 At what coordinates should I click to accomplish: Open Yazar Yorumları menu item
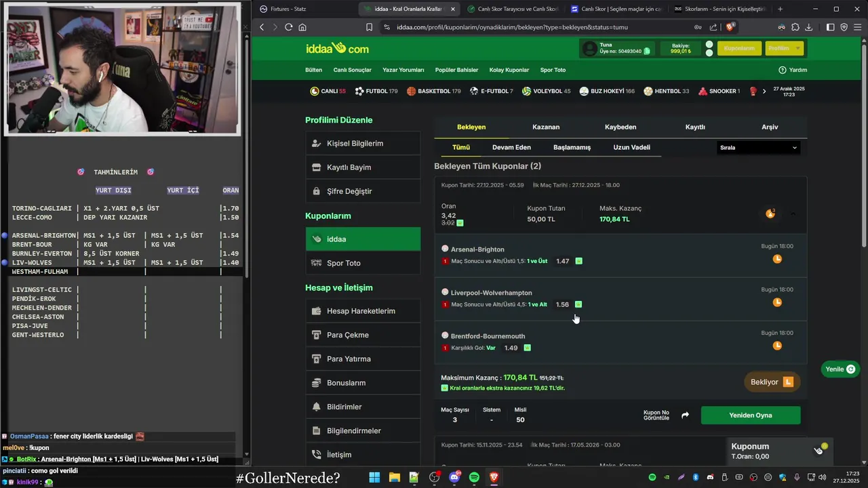[403, 70]
